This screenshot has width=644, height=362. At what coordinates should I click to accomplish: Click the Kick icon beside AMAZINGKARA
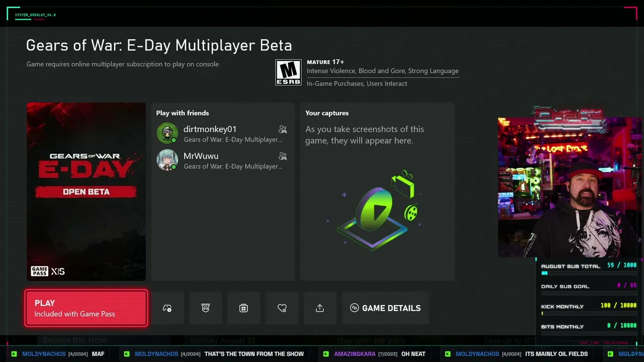click(326, 354)
